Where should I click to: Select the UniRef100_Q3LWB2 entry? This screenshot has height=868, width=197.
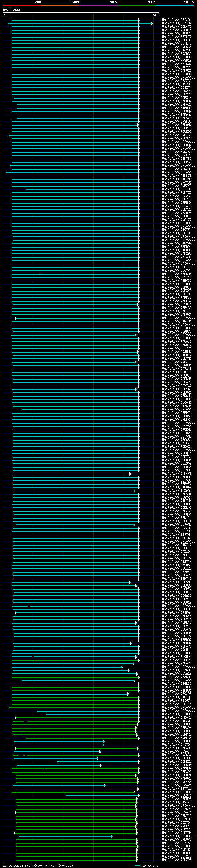pos(177,725)
